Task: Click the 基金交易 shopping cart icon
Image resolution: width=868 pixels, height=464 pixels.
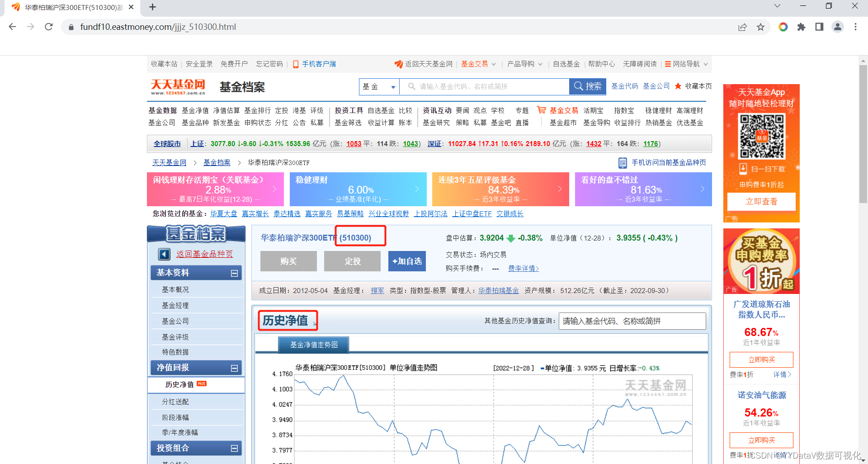Action: [541, 110]
